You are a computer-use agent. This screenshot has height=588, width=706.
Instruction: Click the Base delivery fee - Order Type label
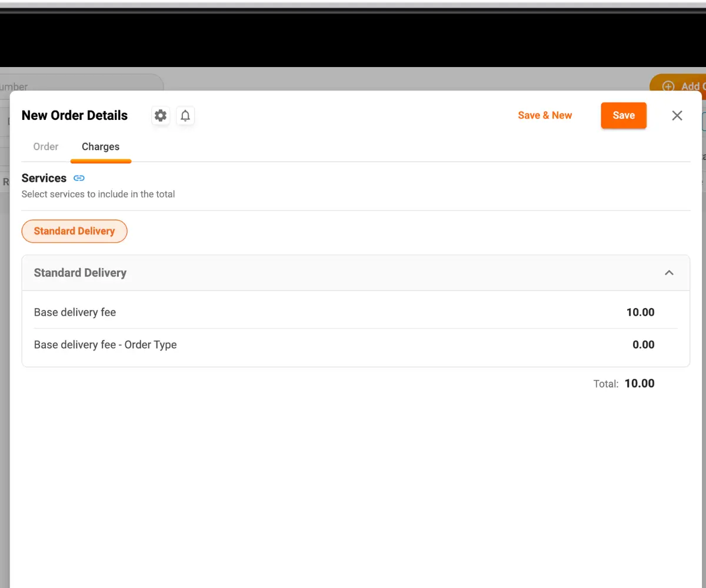pos(105,345)
